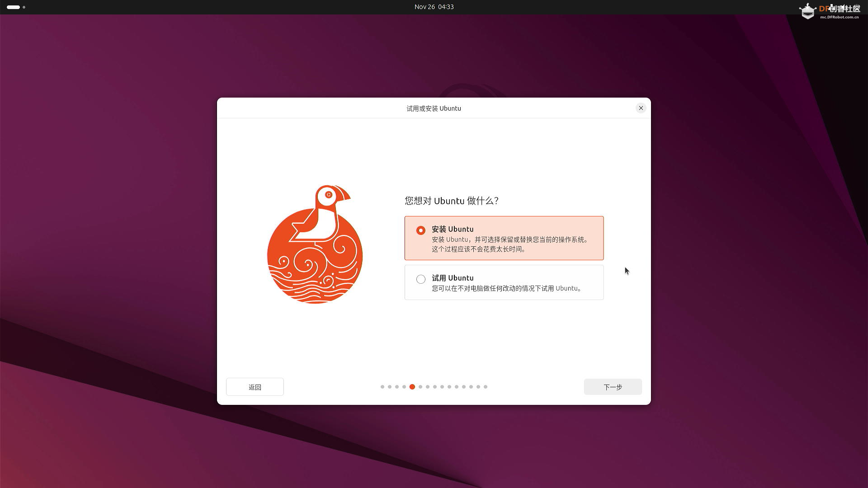This screenshot has width=868, height=488.
Task: Click the volume speaker icon in top bar
Action: (844, 7)
